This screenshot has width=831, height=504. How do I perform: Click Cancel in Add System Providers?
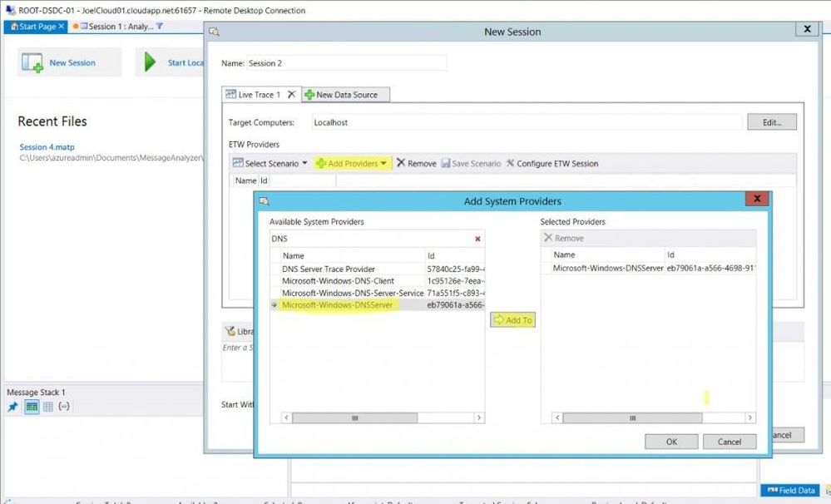pyautogui.click(x=730, y=442)
